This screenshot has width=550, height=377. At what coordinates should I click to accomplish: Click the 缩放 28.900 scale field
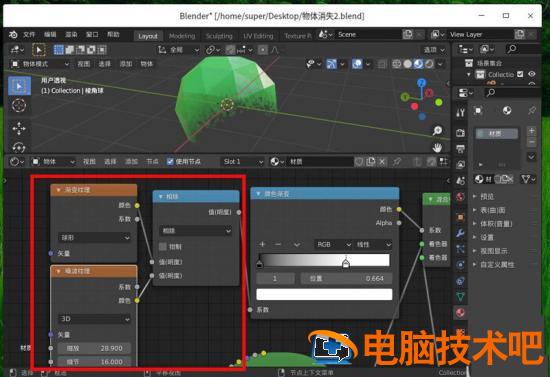94,348
